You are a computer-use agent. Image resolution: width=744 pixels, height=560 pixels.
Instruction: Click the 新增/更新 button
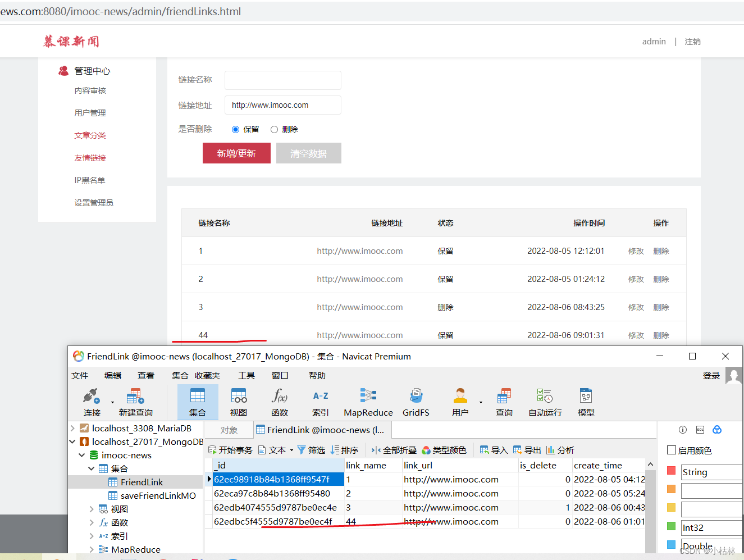[236, 153]
